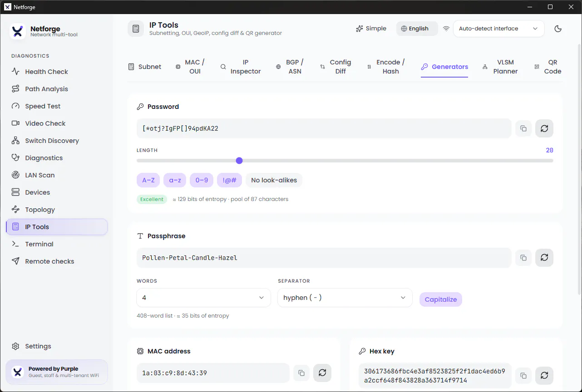Go to Speed Test page
This screenshot has width=582, height=392.
pos(57,106)
